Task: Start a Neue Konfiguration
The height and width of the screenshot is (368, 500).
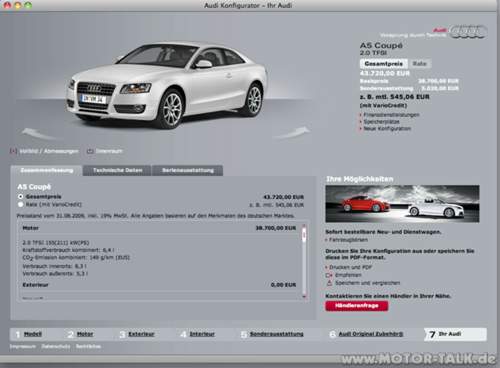Action: tap(387, 129)
